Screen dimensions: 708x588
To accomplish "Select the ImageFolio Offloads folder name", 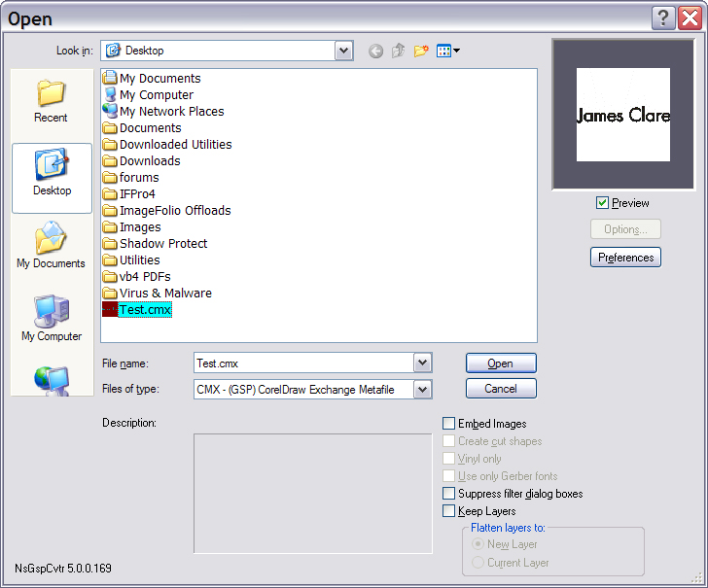I will [x=175, y=210].
